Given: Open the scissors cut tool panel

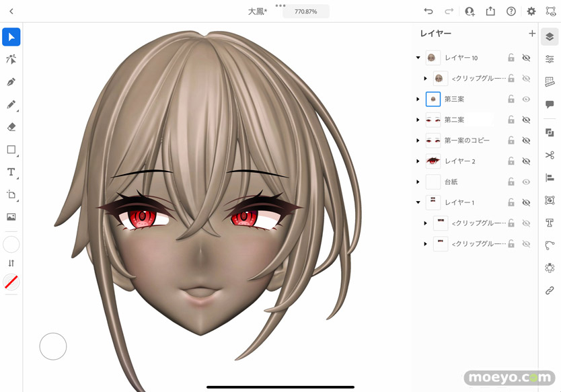Looking at the screenshot, I should tap(550, 155).
